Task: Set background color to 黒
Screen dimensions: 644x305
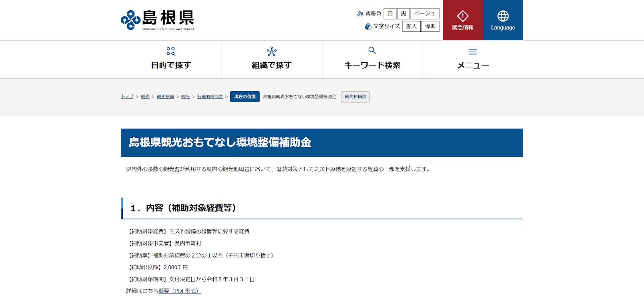Action: [403, 14]
